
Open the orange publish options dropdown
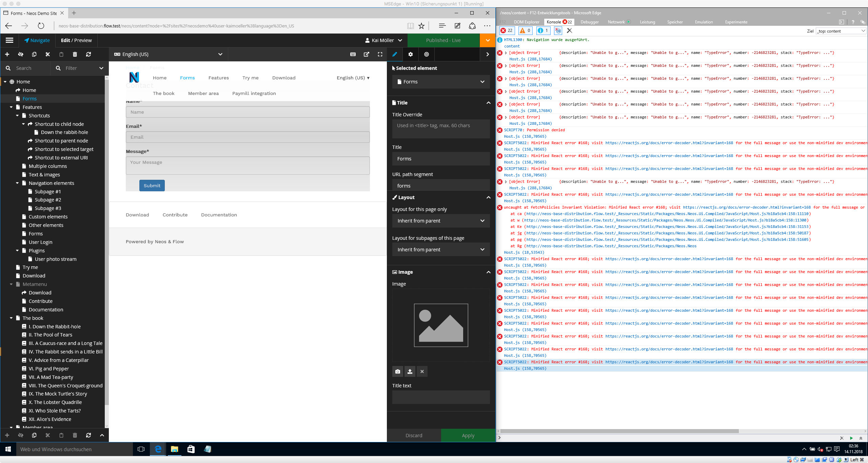(488, 40)
